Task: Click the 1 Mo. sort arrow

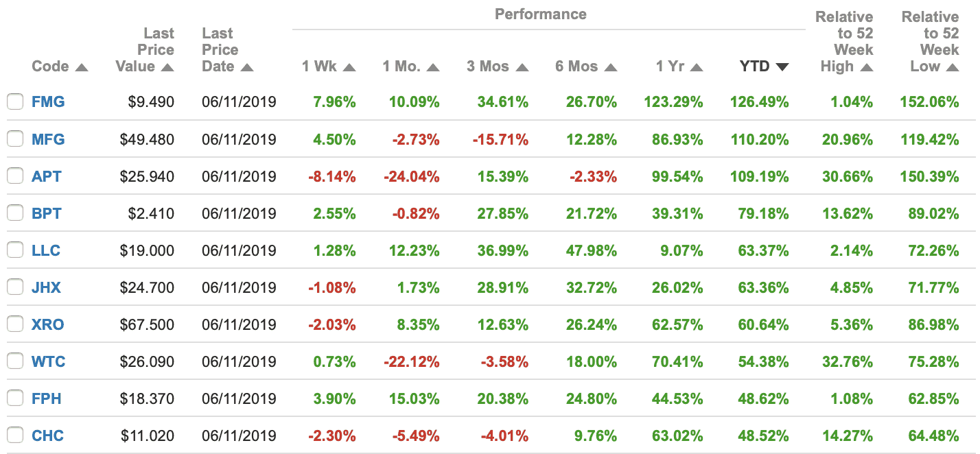Action: 432,67
